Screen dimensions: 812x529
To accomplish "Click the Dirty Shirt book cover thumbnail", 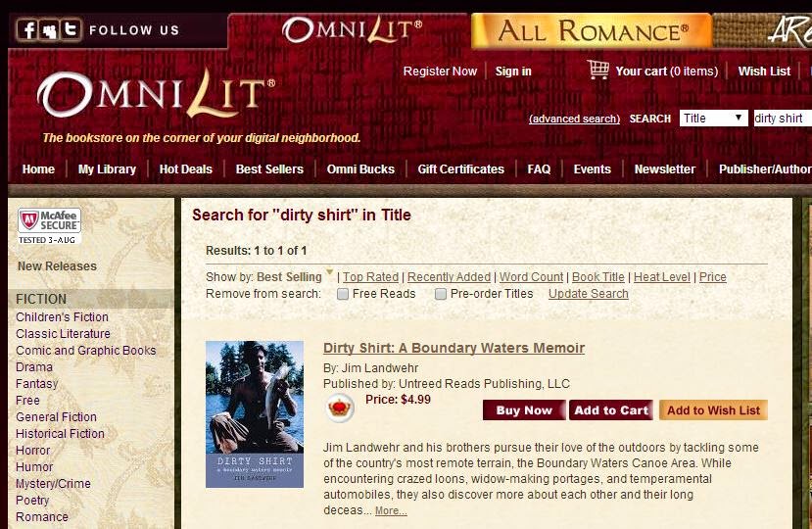I will point(255,414).
